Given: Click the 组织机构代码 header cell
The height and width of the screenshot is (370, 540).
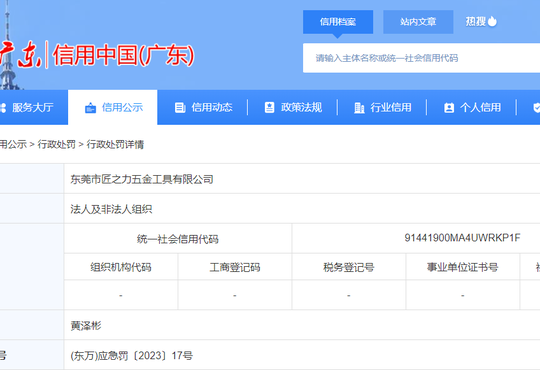Looking at the screenshot, I should pos(121,267).
